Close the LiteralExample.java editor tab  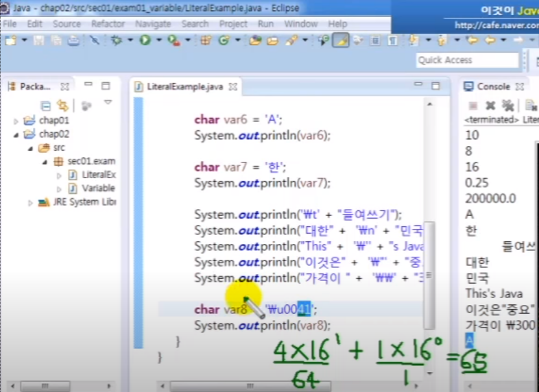pos(233,86)
